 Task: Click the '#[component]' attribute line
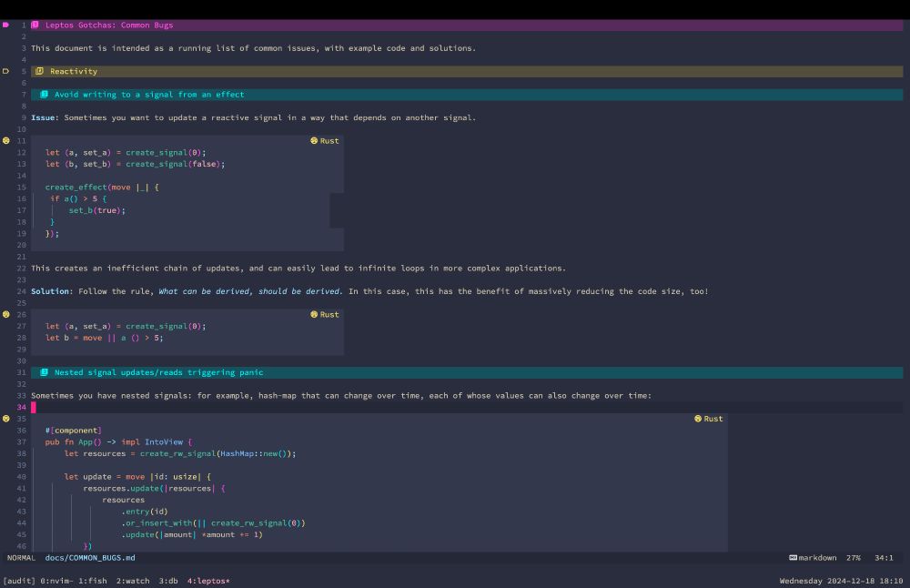[74, 431]
